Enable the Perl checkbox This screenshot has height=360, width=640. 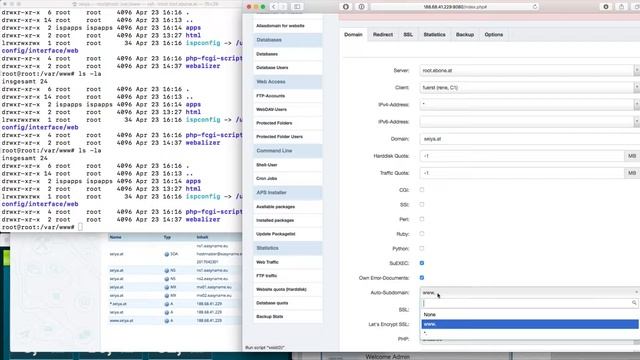coord(422,219)
